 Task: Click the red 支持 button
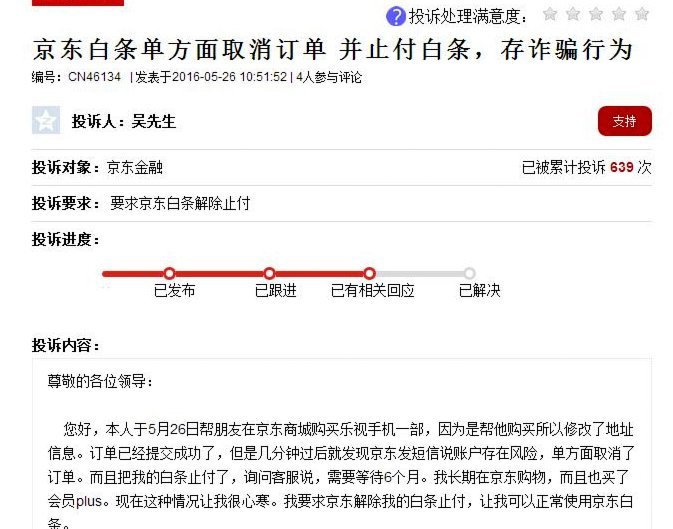pyautogui.click(x=624, y=121)
